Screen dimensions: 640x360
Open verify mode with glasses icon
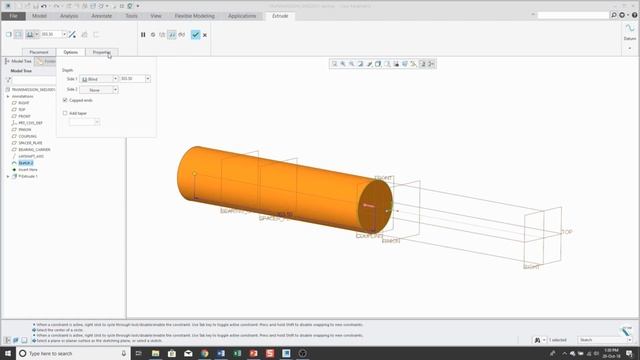pyautogui.click(x=182, y=35)
